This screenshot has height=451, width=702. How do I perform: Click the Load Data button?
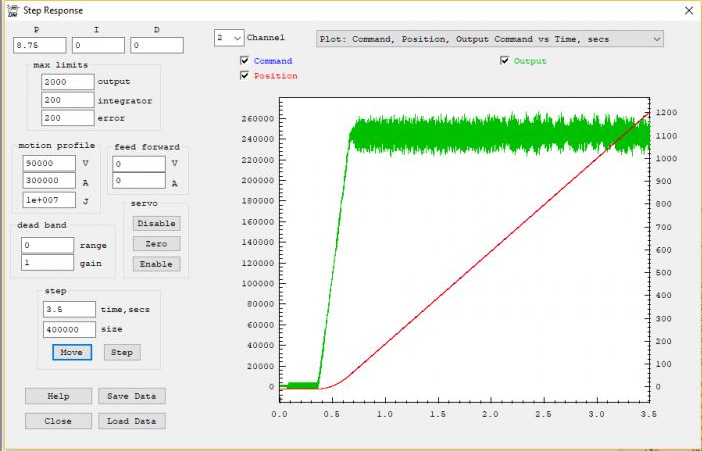pos(132,421)
